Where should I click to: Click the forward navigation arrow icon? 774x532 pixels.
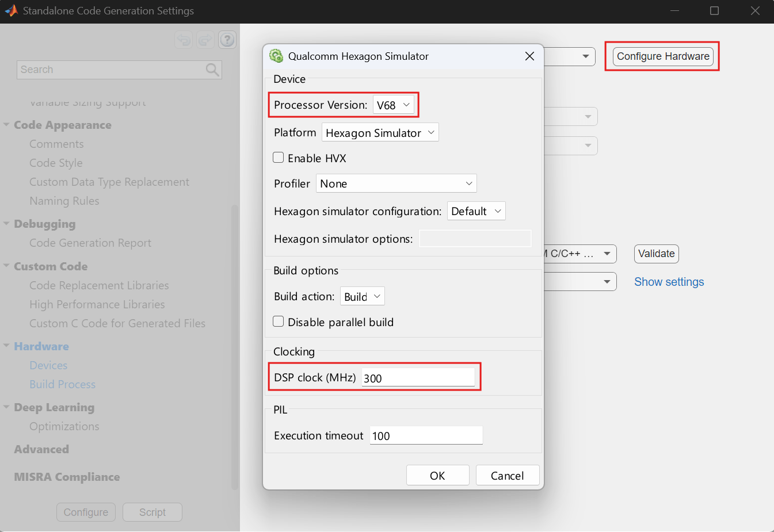[205, 40]
